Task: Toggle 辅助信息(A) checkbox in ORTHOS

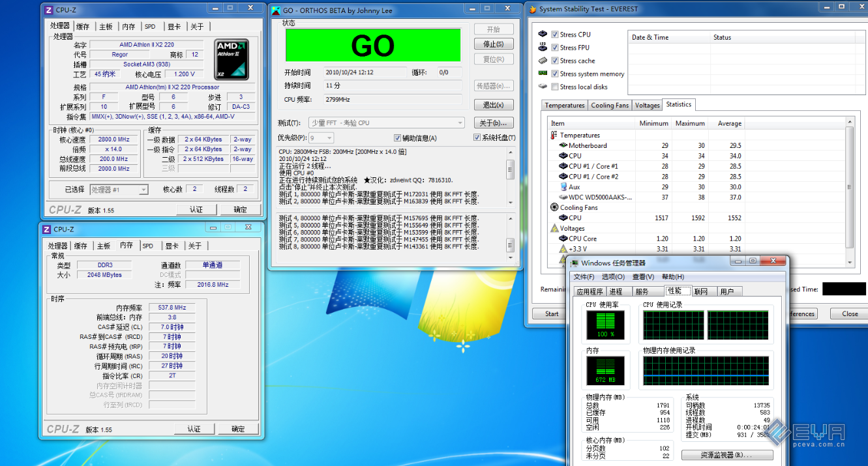Action: (397, 138)
